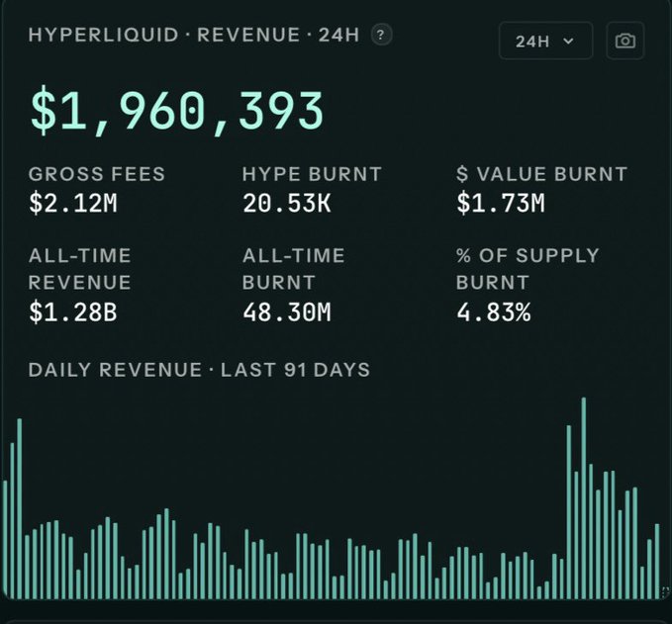Click the GROSS FEES label
This screenshot has height=624, width=672.
point(97,174)
